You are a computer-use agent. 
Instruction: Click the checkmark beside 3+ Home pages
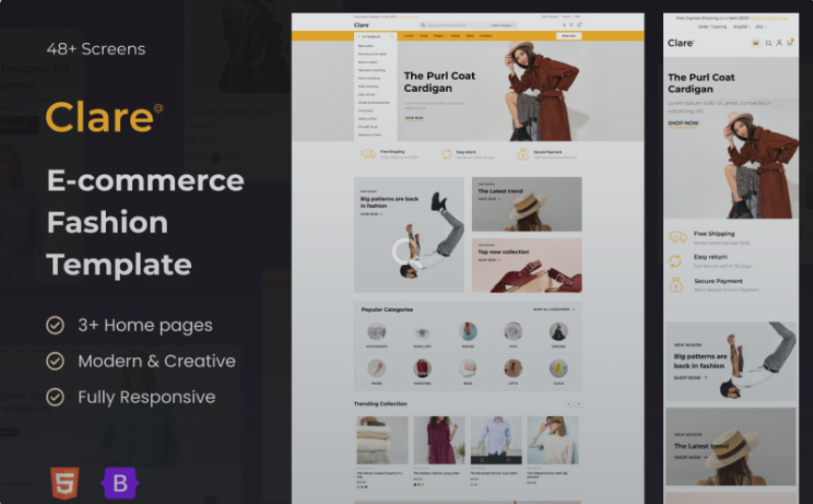click(55, 325)
